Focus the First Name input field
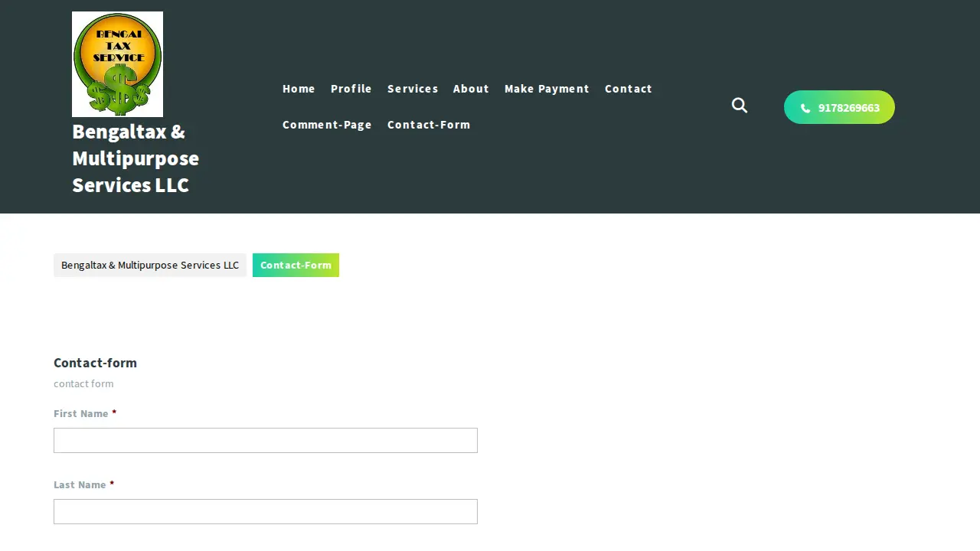The width and height of the screenshot is (980, 551). pyautogui.click(x=266, y=440)
